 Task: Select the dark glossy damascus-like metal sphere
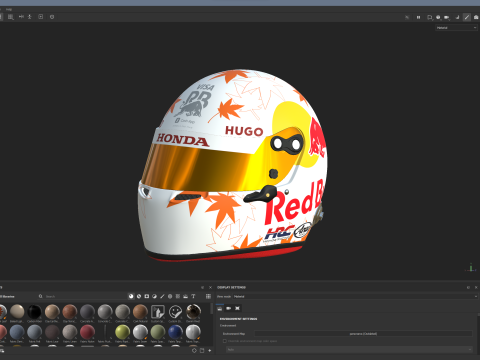coord(193,312)
